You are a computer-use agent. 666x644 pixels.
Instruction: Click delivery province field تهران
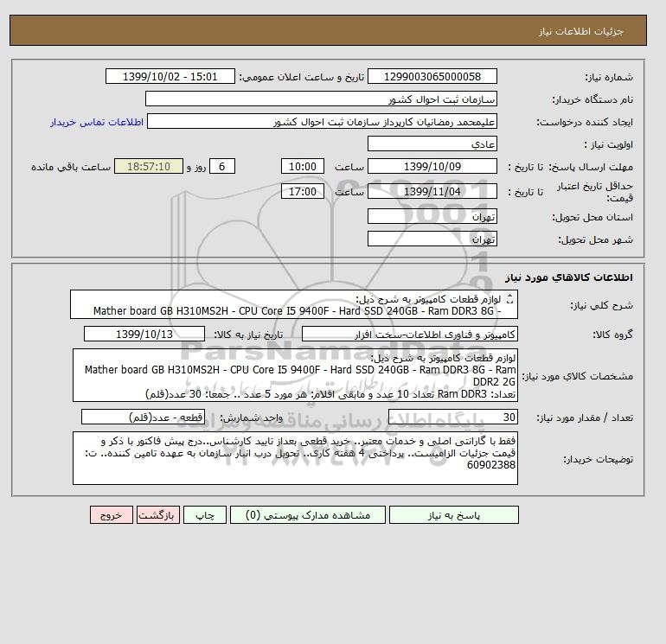tap(432, 216)
